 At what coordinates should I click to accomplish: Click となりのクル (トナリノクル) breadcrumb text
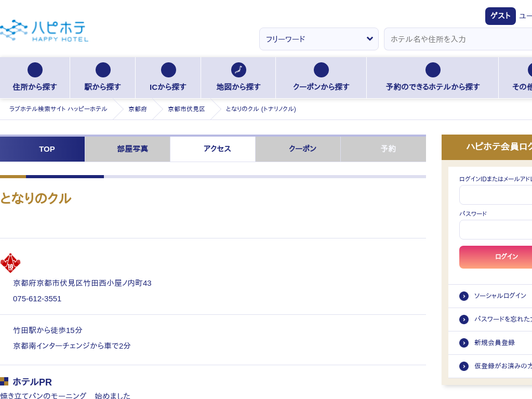(261, 109)
